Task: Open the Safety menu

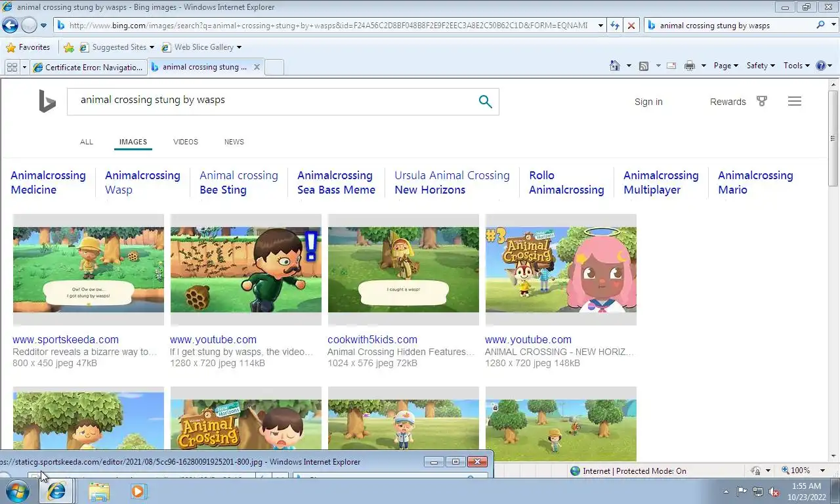Action: click(761, 66)
